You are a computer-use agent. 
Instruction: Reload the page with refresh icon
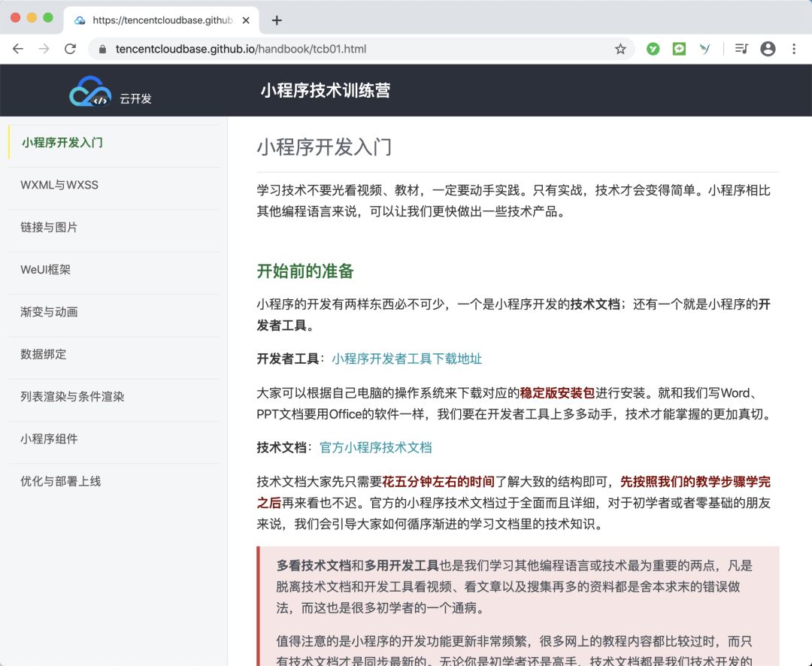[x=70, y=49]
